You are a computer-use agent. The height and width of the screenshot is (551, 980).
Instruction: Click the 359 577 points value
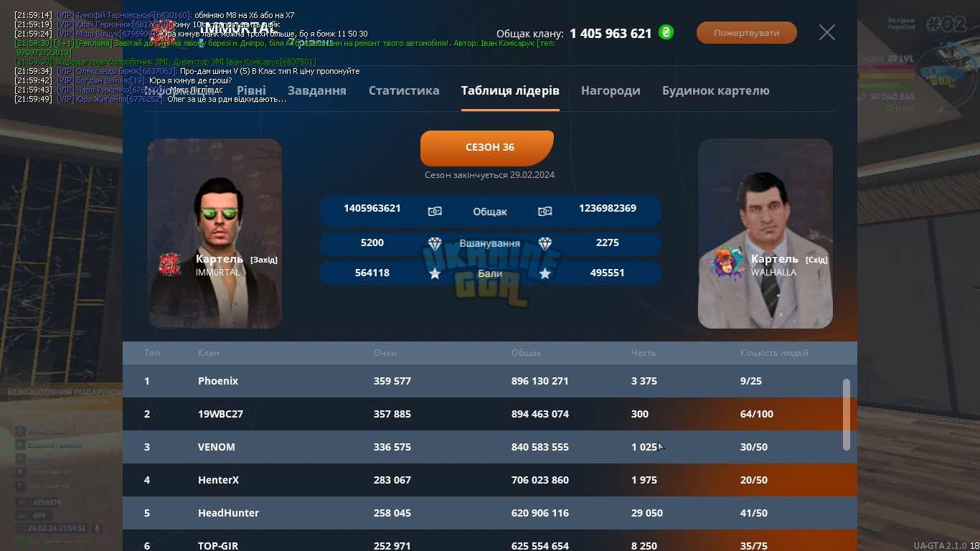392,381
